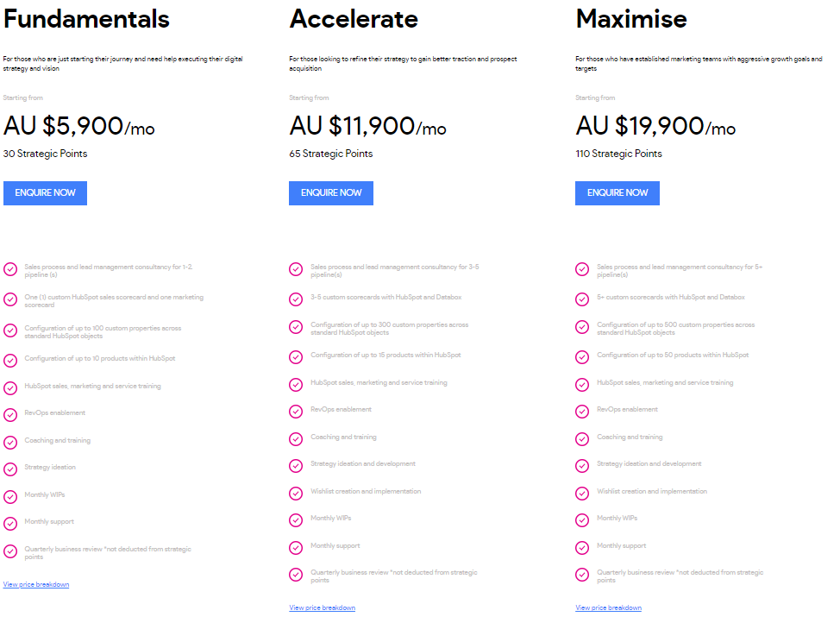Click the Accelerate plan heading
The image size is (840, 623).
coord(354,19)
